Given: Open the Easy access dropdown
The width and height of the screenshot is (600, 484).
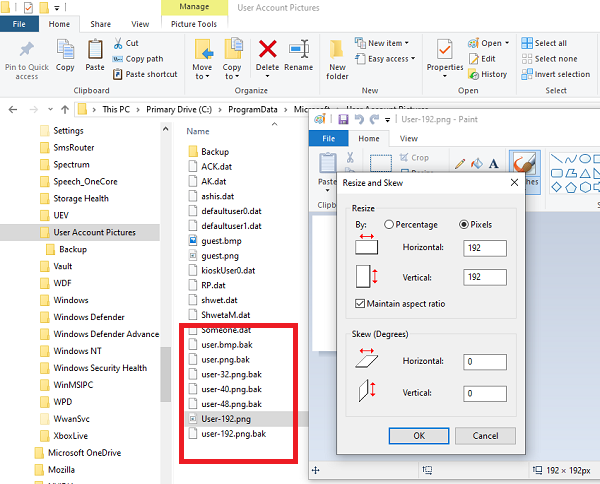Looking at the screenshot, I should click(x=413, y=59).
